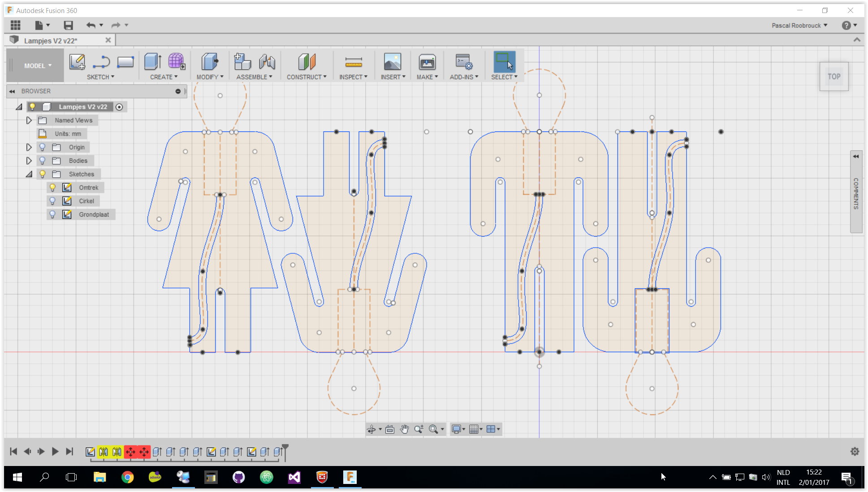Open the CREATE menu
This screenshot has height=492, width=868.
pos(164,77)
